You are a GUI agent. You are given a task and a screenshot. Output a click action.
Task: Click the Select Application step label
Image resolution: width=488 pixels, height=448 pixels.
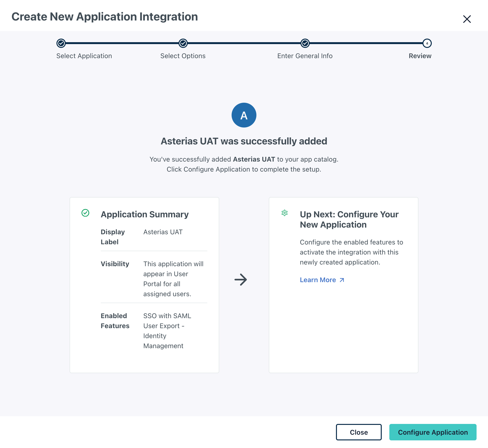(x=84, y=56)
